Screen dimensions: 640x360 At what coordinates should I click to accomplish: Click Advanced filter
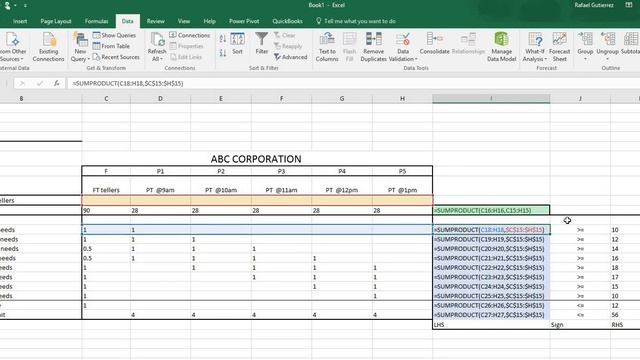click(x=291, y=57)
